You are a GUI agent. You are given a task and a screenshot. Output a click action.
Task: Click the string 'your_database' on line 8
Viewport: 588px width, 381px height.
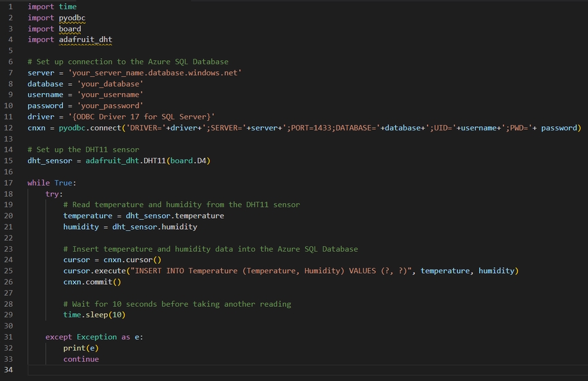[110, 84]
